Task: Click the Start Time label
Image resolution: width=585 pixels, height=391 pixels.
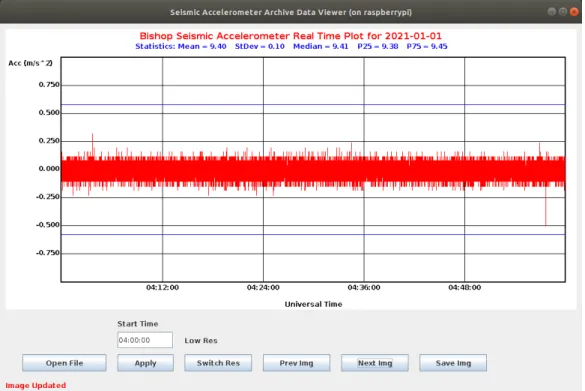Action: point(138,324)
